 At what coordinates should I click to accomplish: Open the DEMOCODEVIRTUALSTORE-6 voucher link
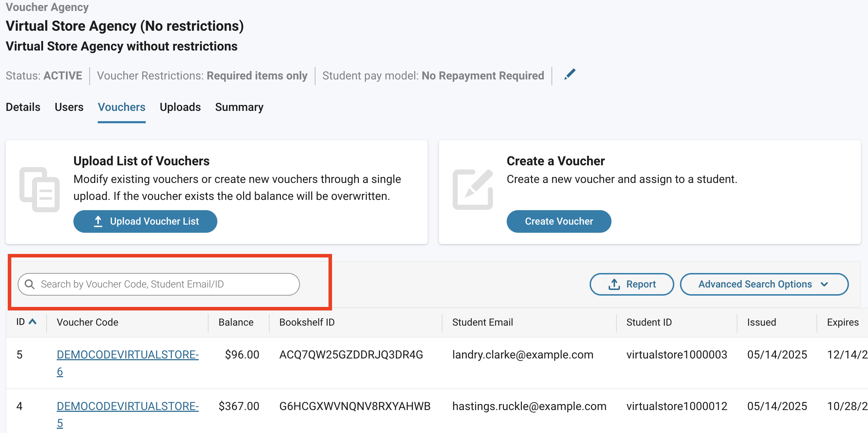[128, 363]
